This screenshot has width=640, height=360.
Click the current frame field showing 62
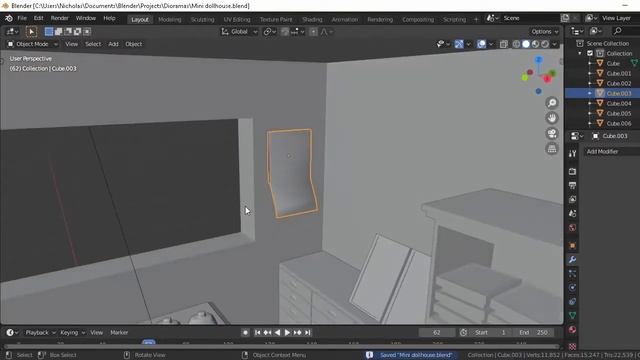tap(437, 333)
